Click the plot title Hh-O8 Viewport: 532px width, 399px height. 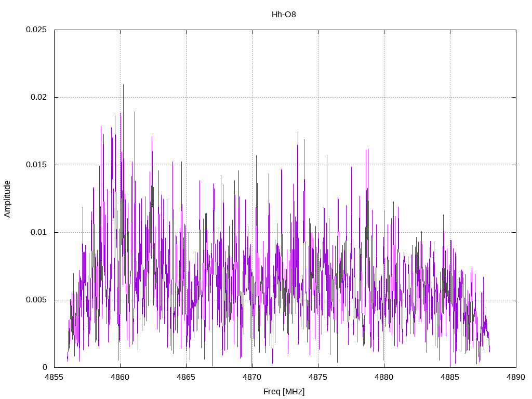[x=284, y=15]
